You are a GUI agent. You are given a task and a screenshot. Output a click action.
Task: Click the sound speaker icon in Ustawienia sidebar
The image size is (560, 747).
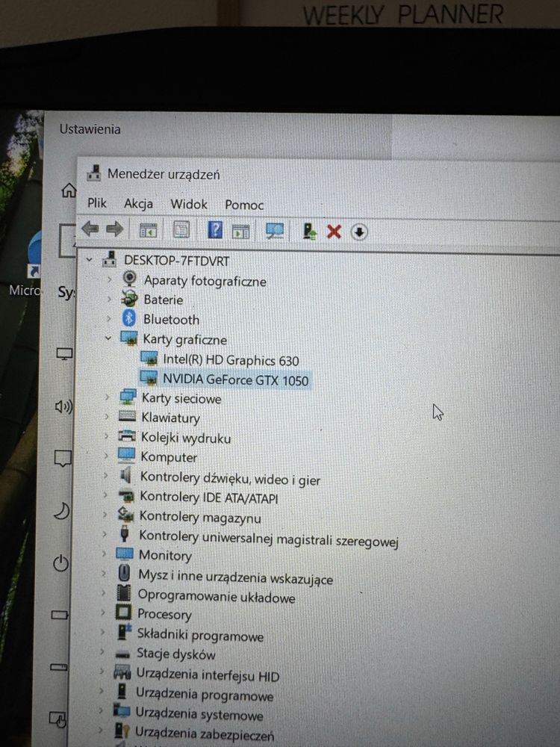click(63, 406)
